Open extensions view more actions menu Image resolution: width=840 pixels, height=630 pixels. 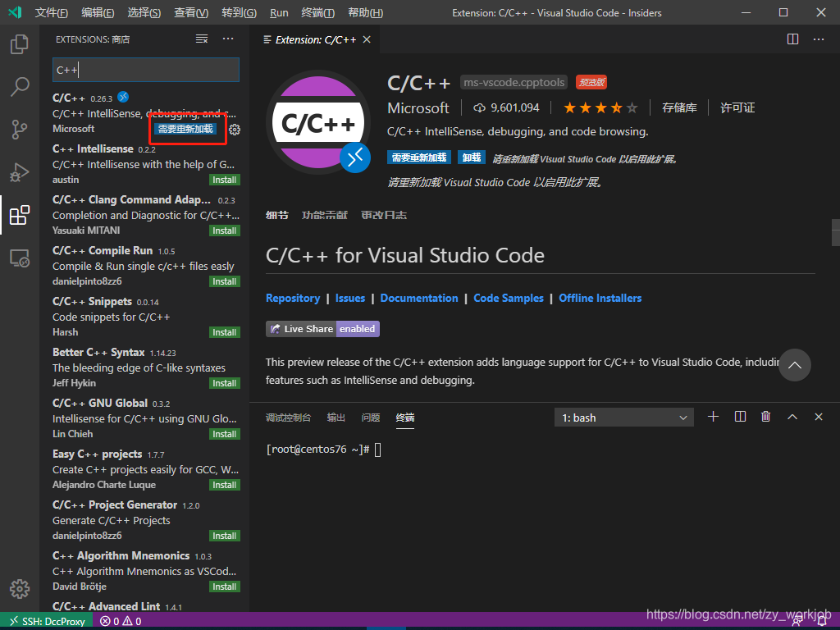point(228,39)
